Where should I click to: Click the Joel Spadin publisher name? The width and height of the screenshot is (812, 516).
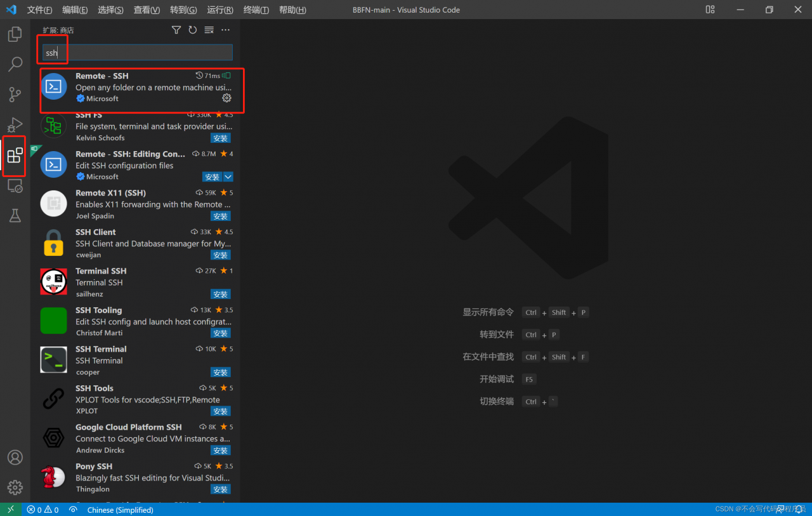pyautogui.click(x=95, y=216)
